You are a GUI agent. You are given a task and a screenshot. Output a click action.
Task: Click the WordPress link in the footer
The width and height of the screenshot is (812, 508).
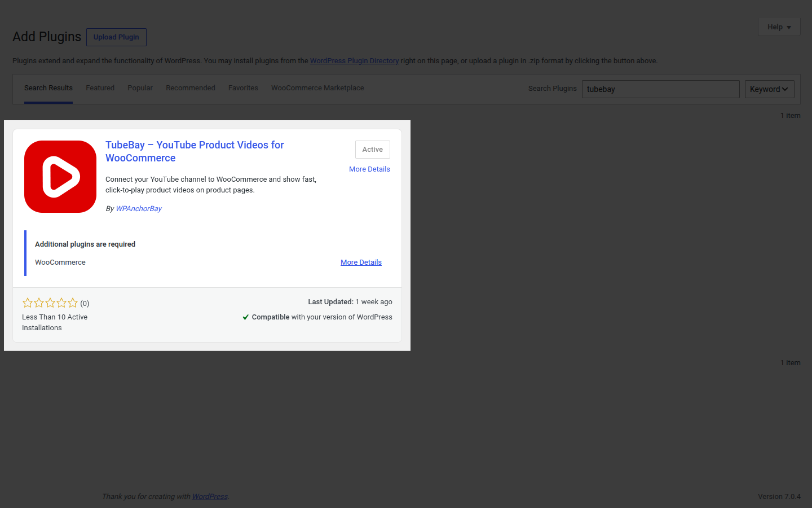(x=210, y=497)
